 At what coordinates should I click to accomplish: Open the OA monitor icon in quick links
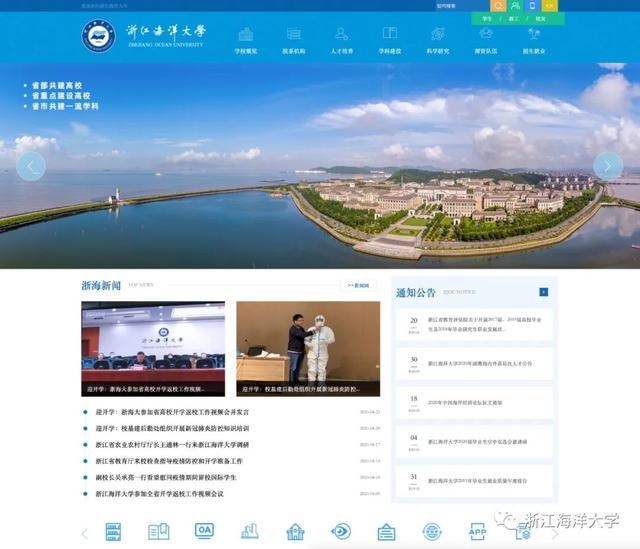204,531
